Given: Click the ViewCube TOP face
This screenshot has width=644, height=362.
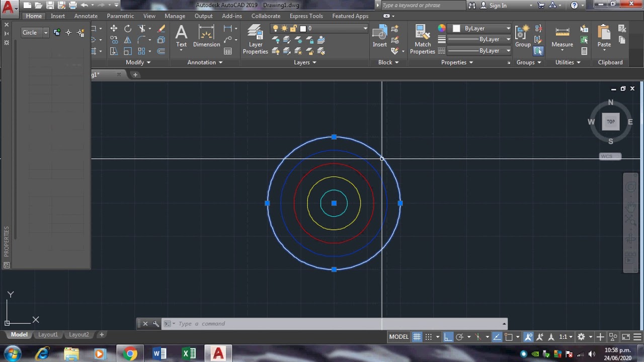Looking at the screenshot, I should (611, 121).
